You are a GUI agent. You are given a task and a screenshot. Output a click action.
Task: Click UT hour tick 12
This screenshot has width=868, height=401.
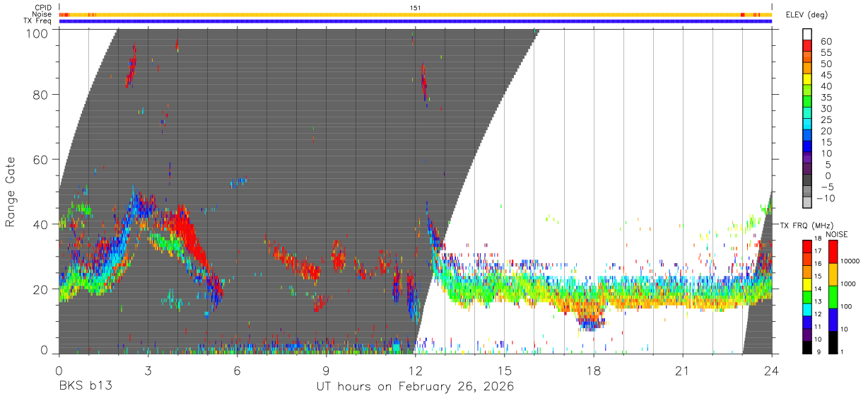pyautogui.click(x=416, y=370)
